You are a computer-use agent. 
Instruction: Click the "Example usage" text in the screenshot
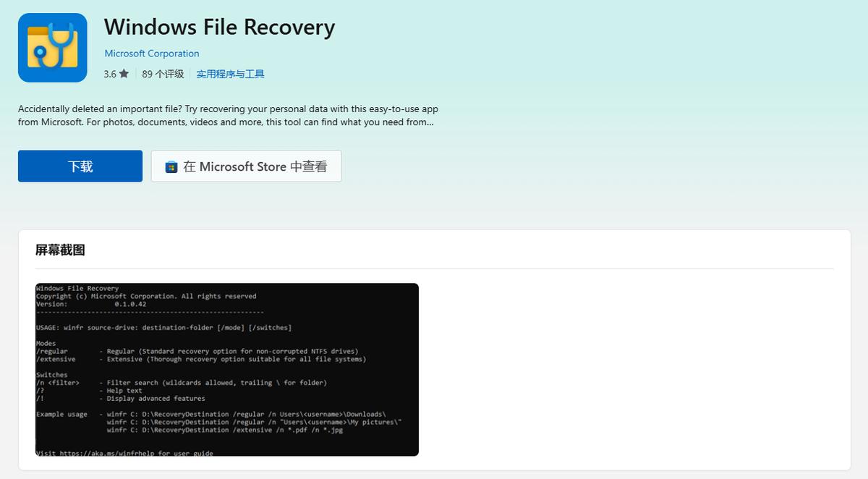(x=61, y=414)
